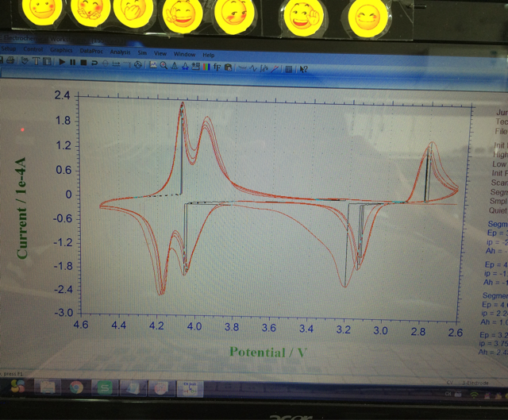Open the Technique selection (T) icon

[x=37, y=61]
